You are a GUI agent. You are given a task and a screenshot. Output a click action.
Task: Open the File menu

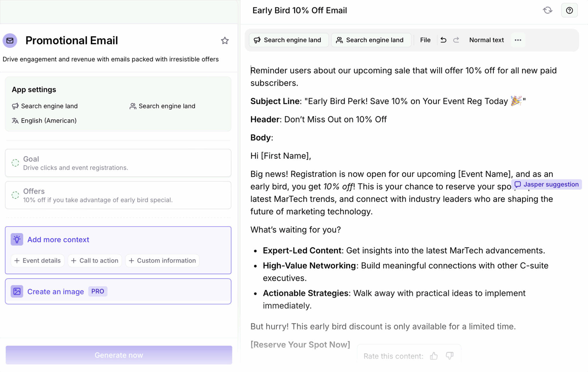pos(425,40)
